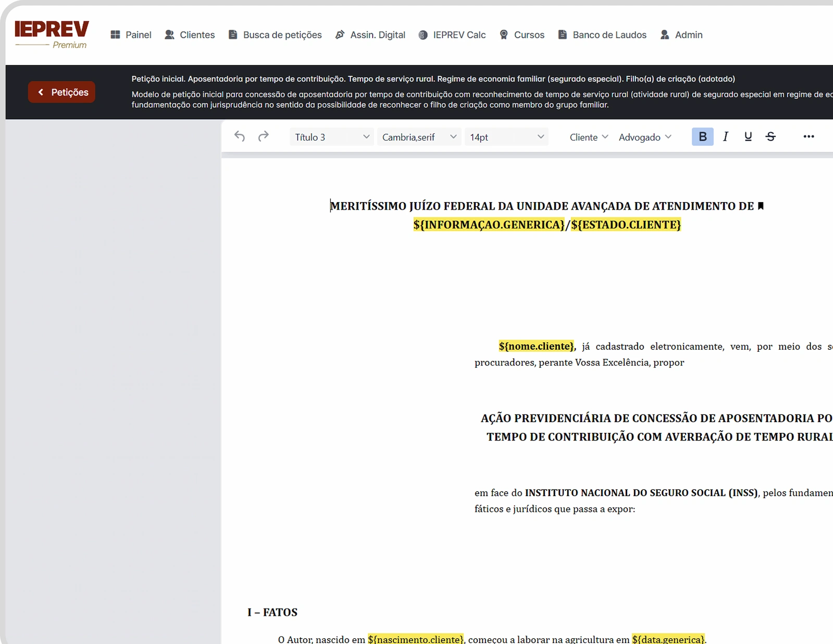
Task: Open the 14pt font size dropdown
Action: point(506,137)
